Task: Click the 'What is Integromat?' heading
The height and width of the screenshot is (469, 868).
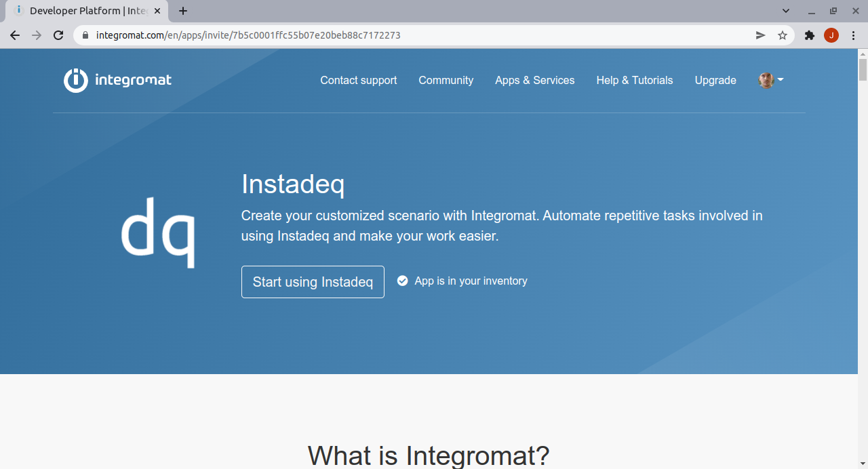Action: (429, 455)
